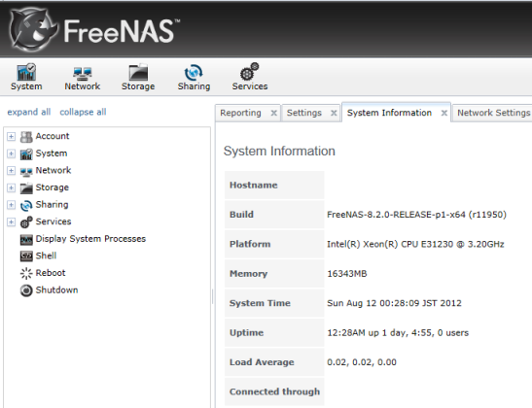
Task: Click the 12:28AM up 1 day uptime value
Action: (398, 333)
